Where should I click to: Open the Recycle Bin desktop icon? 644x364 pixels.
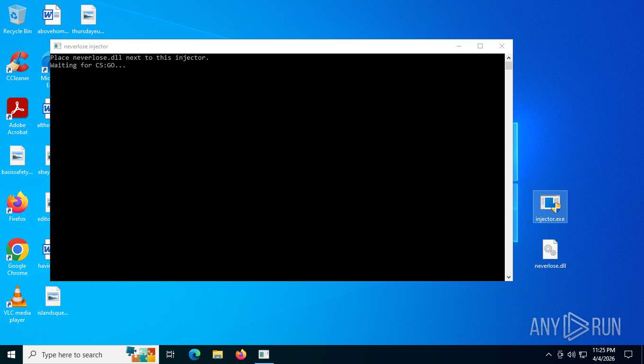tap(18, 19)
